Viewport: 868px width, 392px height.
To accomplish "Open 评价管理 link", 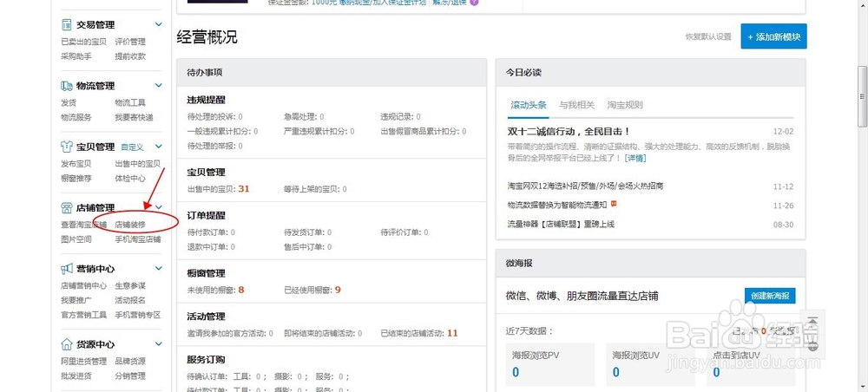I will click(130, 42).
